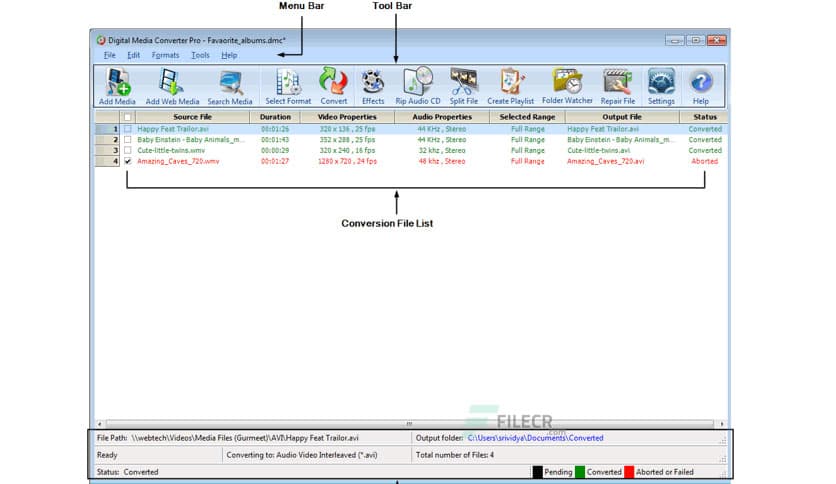Screen dimensions: 836x484
Task: Open the File menu
Action: click(109, 55)
